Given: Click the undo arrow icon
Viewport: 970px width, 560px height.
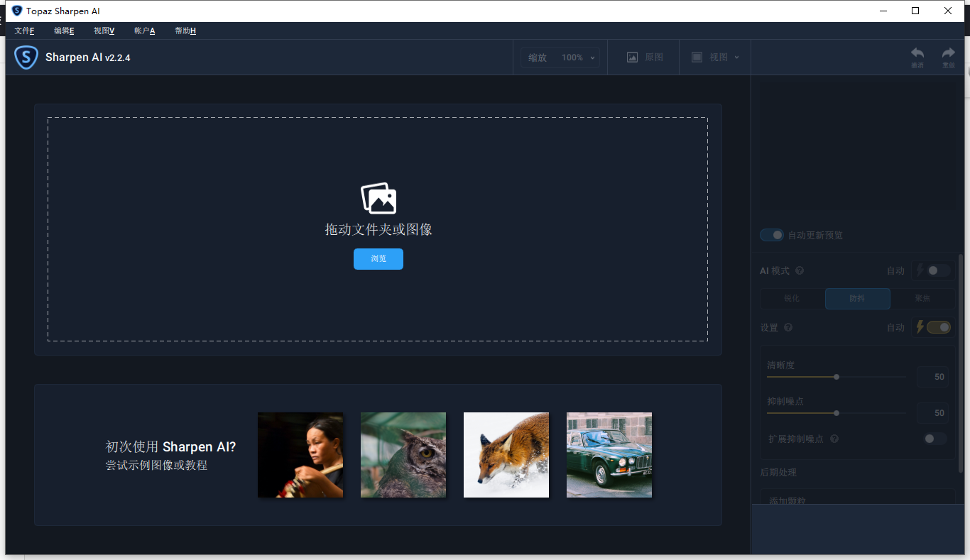Looking at the screenshot, I should (x=917, y=53).
